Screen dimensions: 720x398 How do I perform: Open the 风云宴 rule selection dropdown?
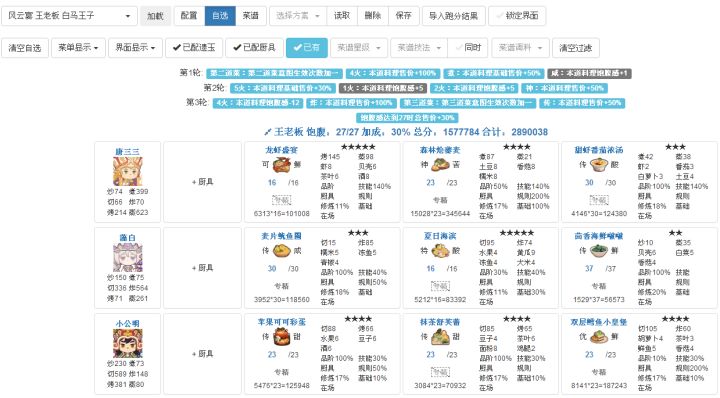[x=69, y=16]
